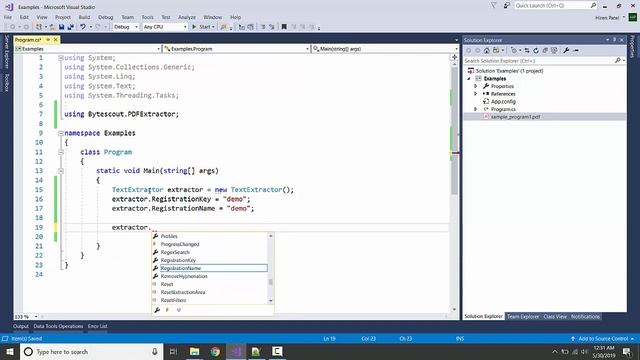
Task: Switch to Team Explorer tab
Action: 523,317
